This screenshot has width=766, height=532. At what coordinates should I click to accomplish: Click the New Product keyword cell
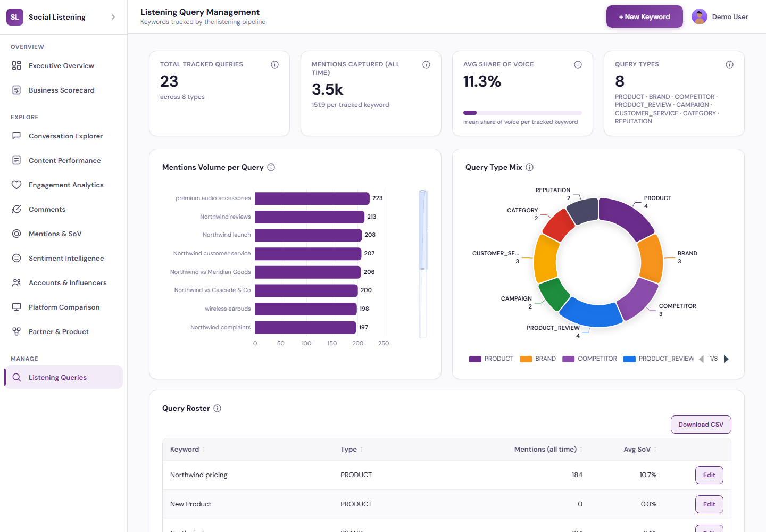click(190, 504)
